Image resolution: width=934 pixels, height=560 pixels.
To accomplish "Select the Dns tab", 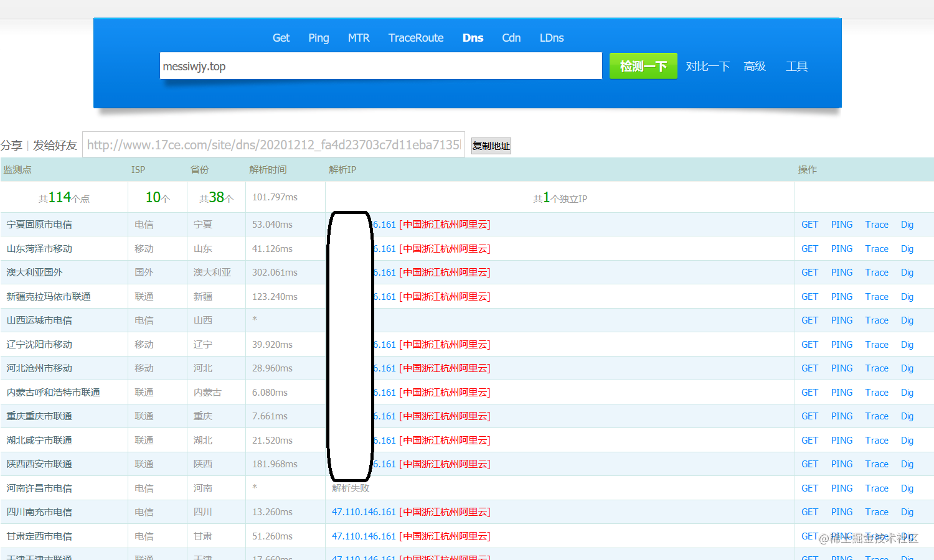I will 473,38.
